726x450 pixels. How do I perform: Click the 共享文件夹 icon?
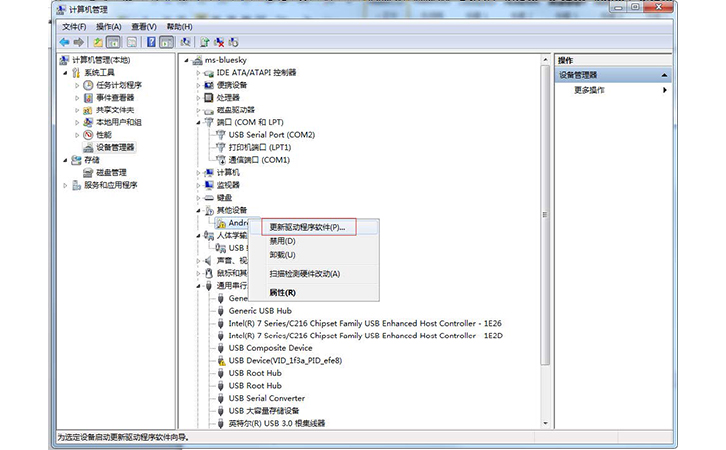[x=88, y=110]
